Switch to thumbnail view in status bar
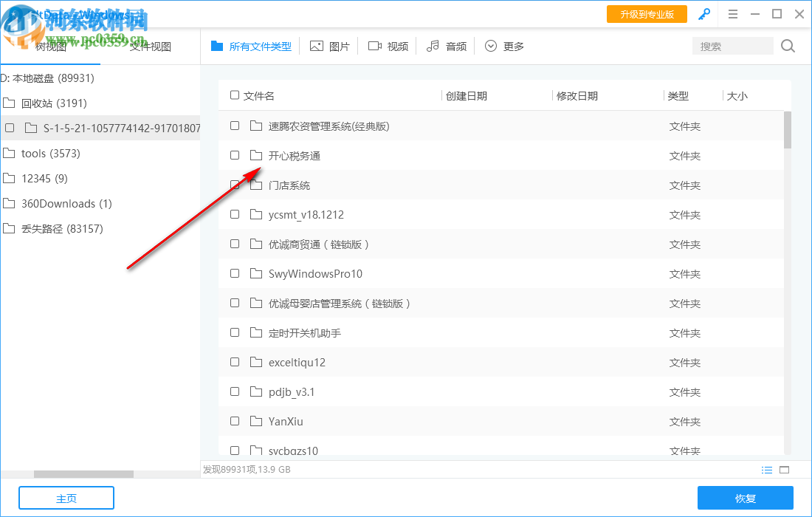 pos(785,470)
